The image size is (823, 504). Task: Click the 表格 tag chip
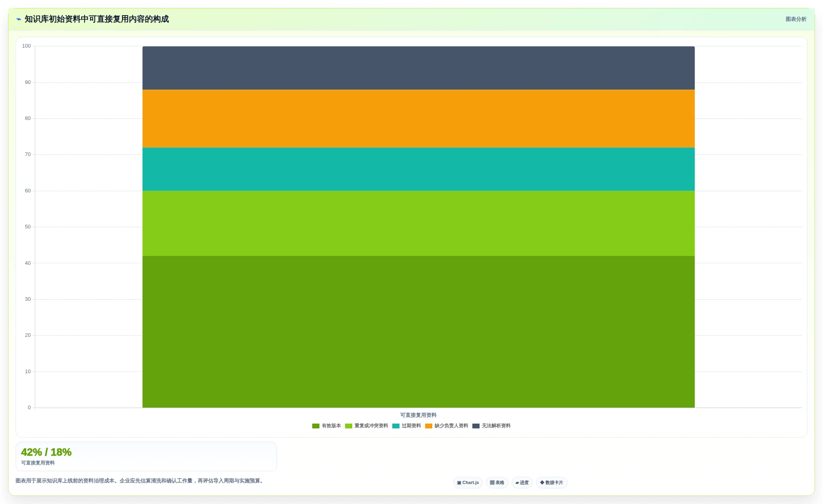point(497,483)
